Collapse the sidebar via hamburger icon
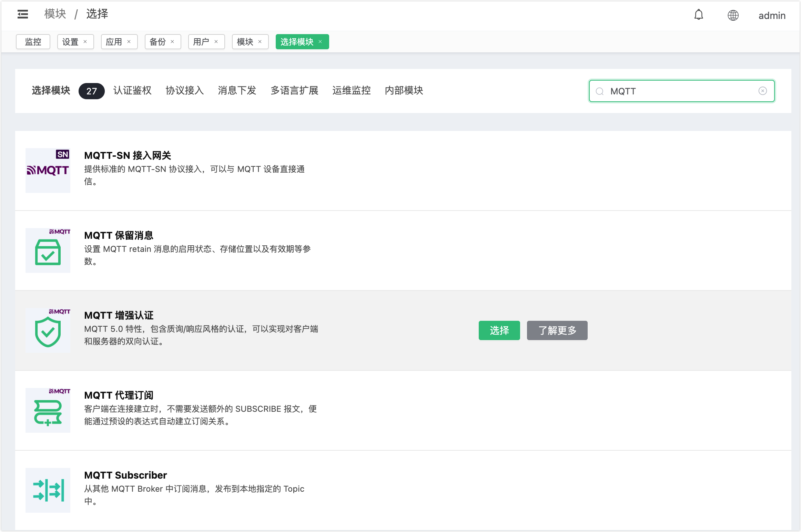The image size is (801, 532). pyautogui.click(x=23, y=14)
